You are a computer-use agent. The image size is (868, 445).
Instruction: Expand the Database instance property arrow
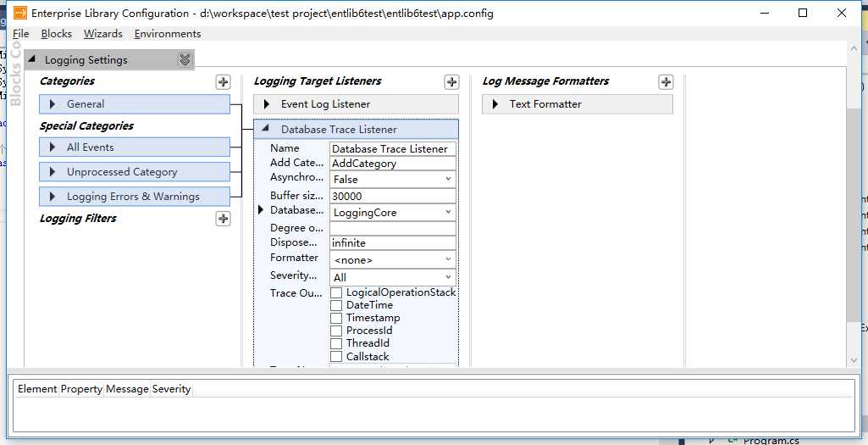point(262,210)
